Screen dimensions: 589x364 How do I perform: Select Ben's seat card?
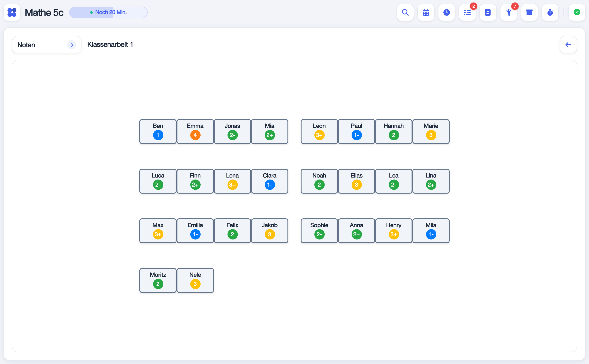[x=158, y=132]
